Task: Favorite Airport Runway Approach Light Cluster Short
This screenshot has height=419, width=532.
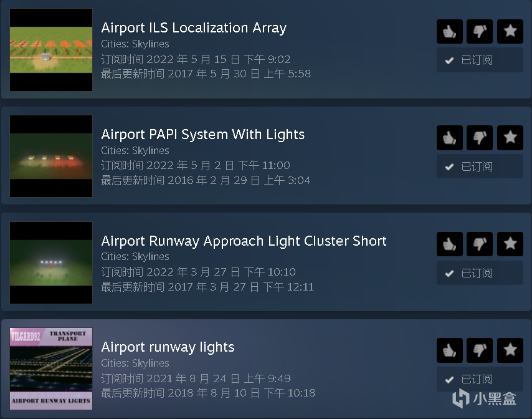Action: click(510, 244)
